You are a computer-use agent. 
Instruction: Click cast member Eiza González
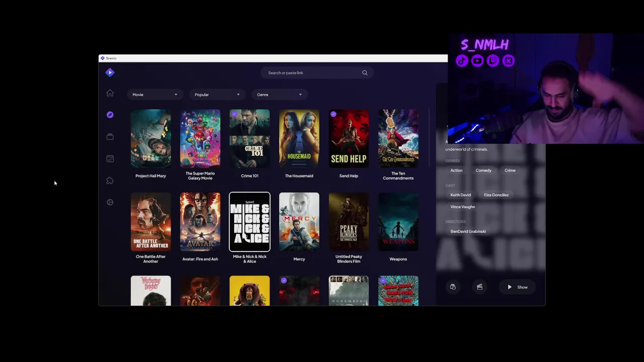tap(496, 195)
